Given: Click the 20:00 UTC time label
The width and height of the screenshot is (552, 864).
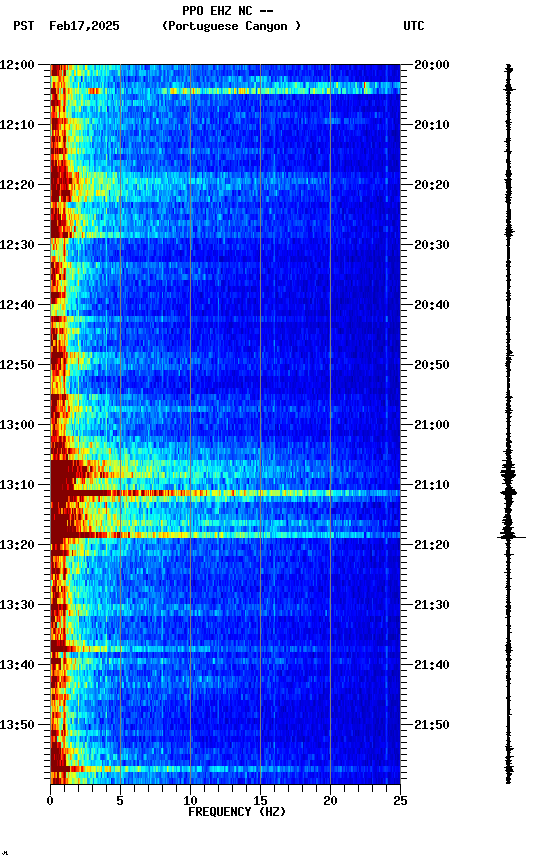Looking at the screenshot, I should 432,64.
